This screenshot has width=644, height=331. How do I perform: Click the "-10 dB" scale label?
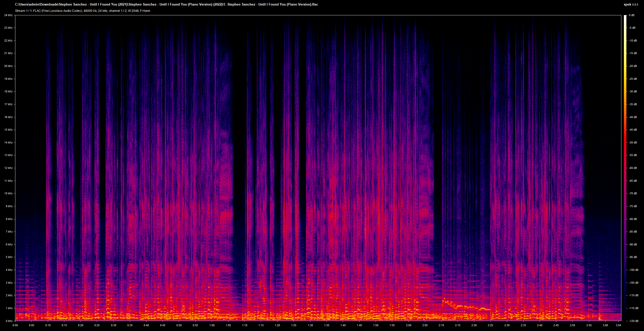633,41
